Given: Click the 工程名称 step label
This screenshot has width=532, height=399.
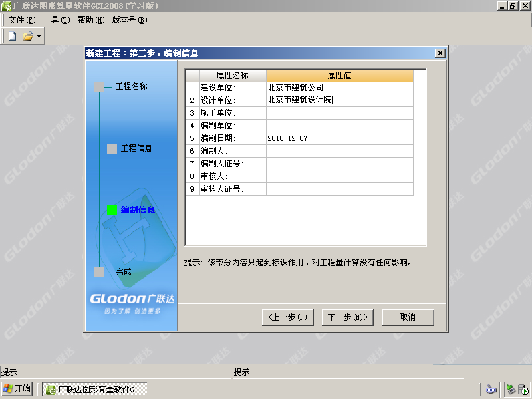Looking at the screenshot, I should [131, 86].
